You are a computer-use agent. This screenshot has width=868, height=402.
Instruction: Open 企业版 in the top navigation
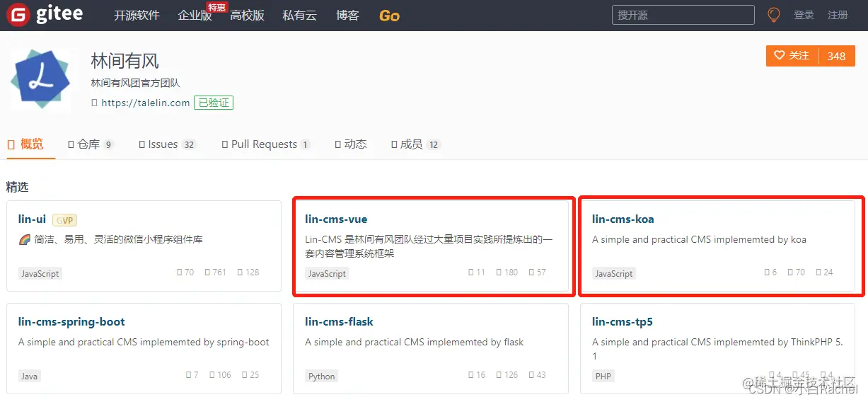click(195, 15)
